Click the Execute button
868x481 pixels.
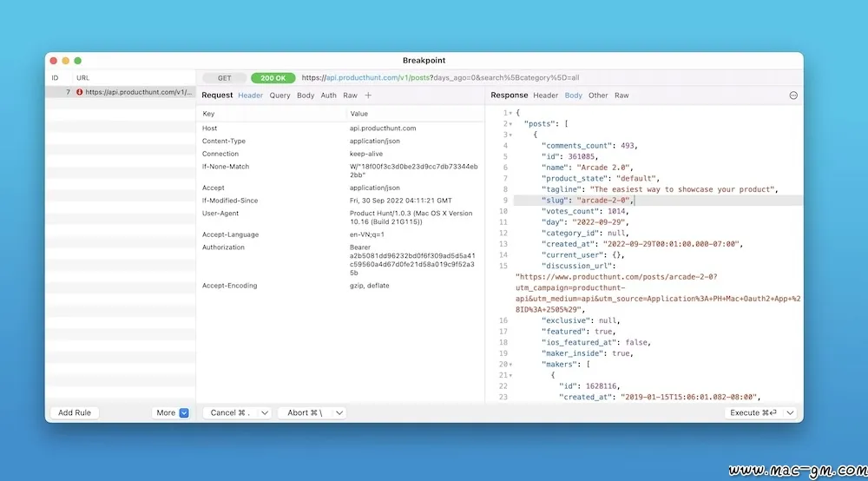click(753, 413)
